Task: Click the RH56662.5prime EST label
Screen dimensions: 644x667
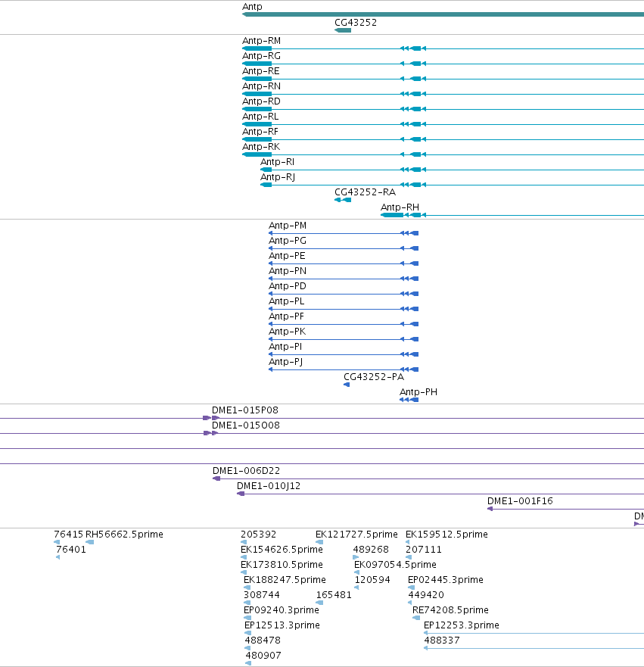Action: tap(125, 535)
